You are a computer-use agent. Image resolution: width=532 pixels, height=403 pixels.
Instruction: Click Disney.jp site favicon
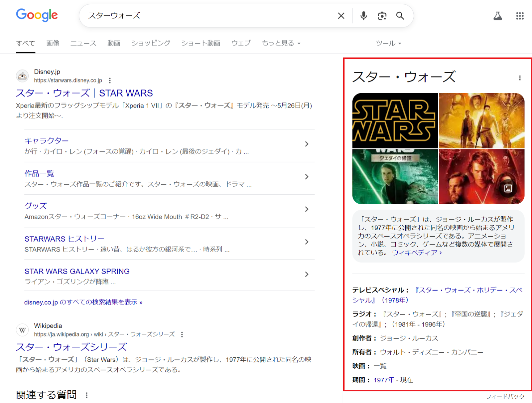pos(22,76)
